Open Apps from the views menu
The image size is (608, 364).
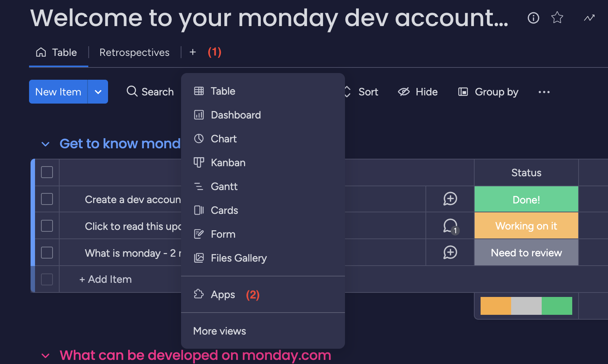point(263,294)
